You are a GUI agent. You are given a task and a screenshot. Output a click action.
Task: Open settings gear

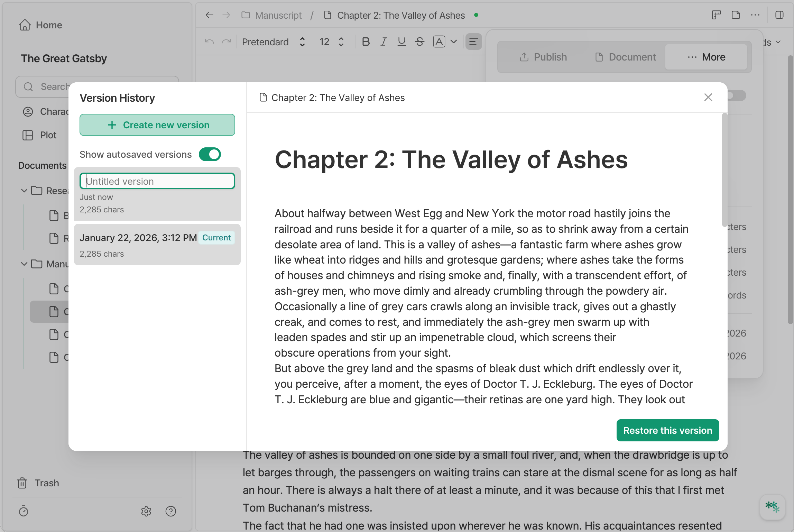(146, 511)
